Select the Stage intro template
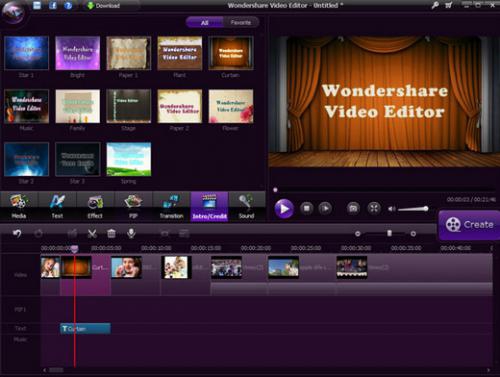500x377 pixels. [128, 106]
